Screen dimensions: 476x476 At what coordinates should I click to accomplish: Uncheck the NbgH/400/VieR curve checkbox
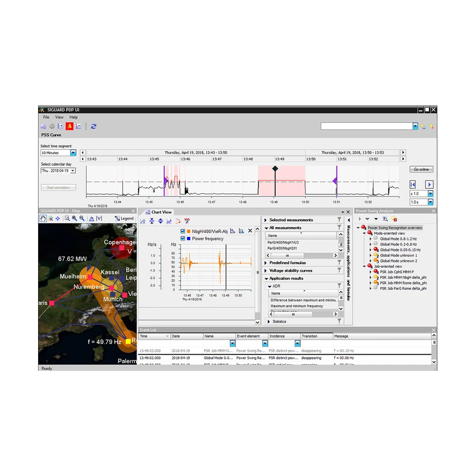click(183, 231)
